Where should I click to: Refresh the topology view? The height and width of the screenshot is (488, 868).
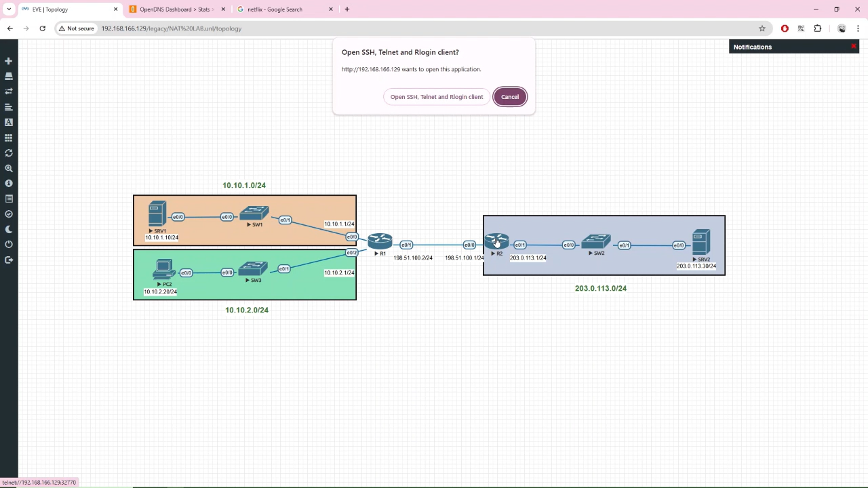point(9,152)
